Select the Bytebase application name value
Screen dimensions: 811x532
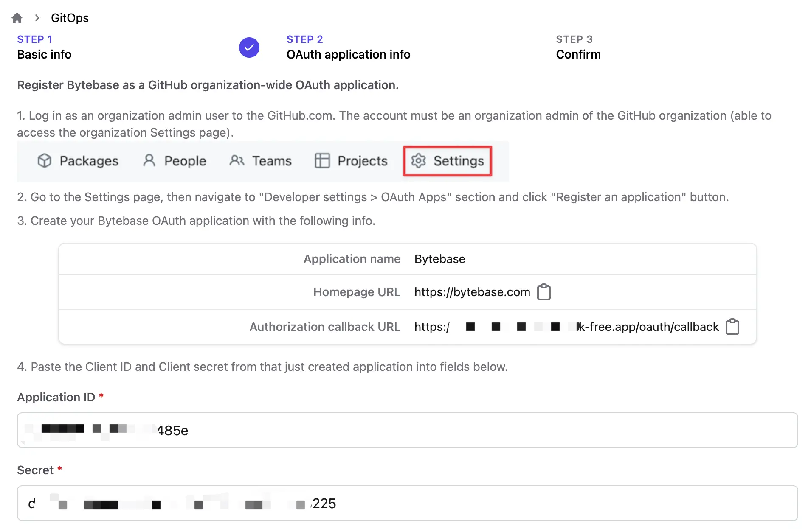point(440,259)
